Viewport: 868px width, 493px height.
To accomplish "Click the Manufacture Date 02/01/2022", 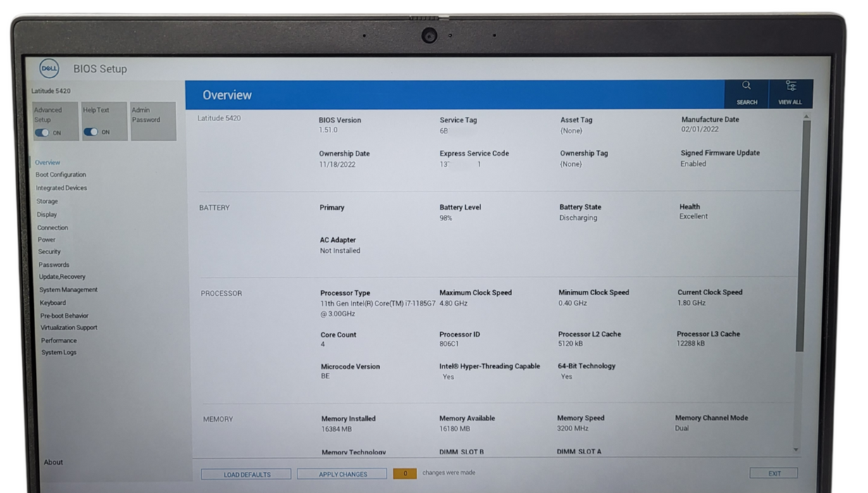I will 700,130.
